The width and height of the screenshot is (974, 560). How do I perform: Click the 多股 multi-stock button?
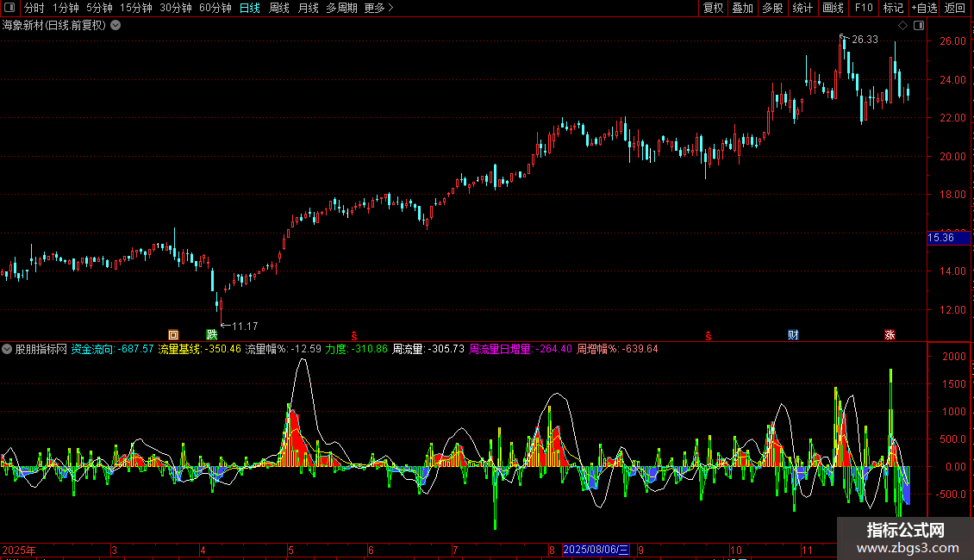(x=773, y=8)
